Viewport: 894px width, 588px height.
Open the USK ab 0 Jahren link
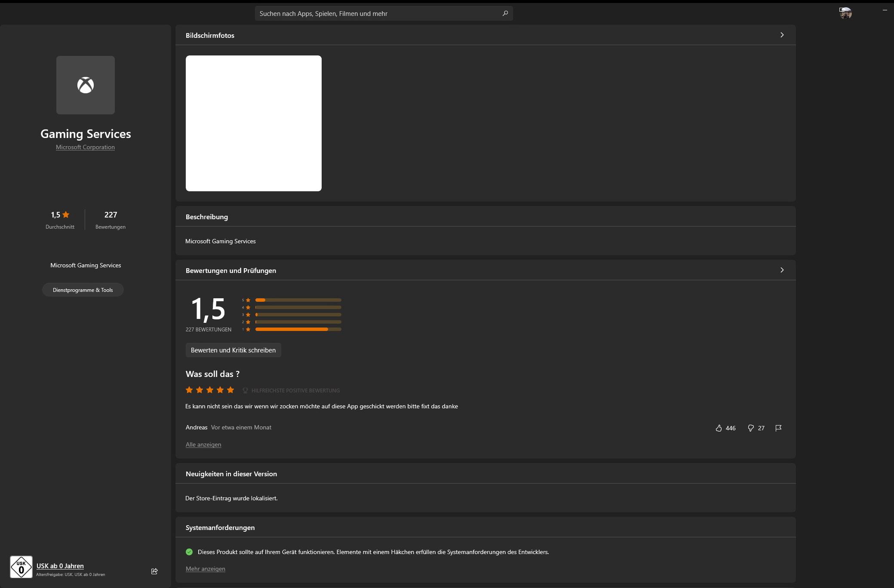[x=60, y=566]
